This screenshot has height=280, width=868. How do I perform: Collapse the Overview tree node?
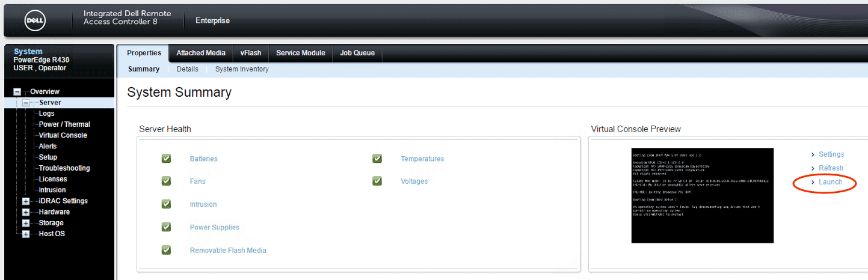tap(17, 92)
